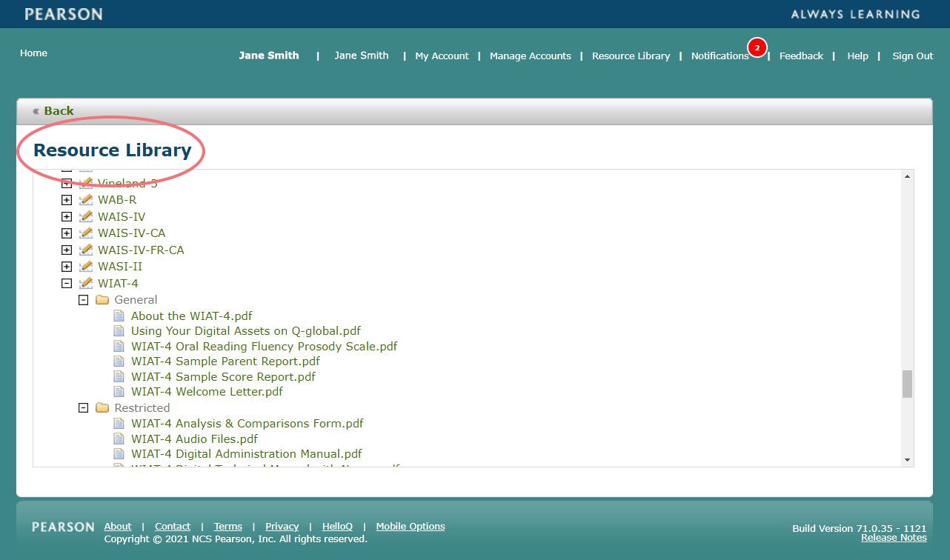950x560 pixels.
Task: Go to Resource Library in top navigation
Action: pos(631,56)
